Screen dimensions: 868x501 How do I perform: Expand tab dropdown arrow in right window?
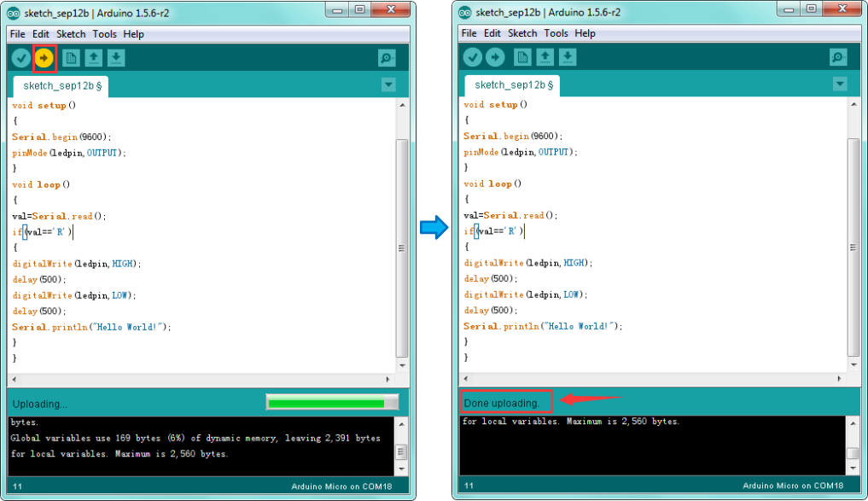[x=840, y=84]
